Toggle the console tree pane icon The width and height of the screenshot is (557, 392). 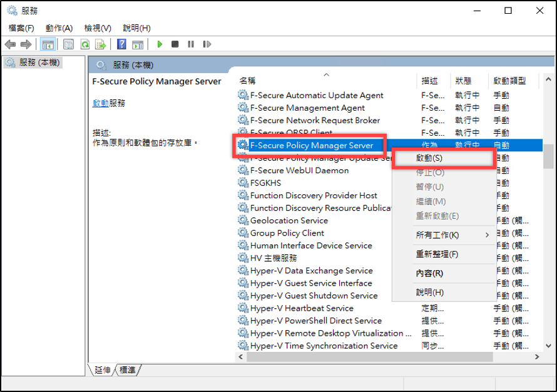(x=48, y=44)
